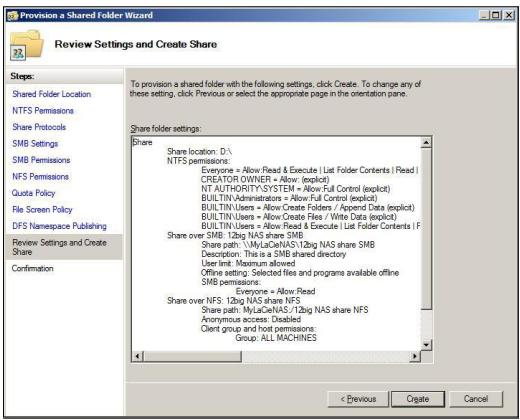
Task: Click the 'User limit: Maximum allowed' line
Action: click(x=248, y=264)
